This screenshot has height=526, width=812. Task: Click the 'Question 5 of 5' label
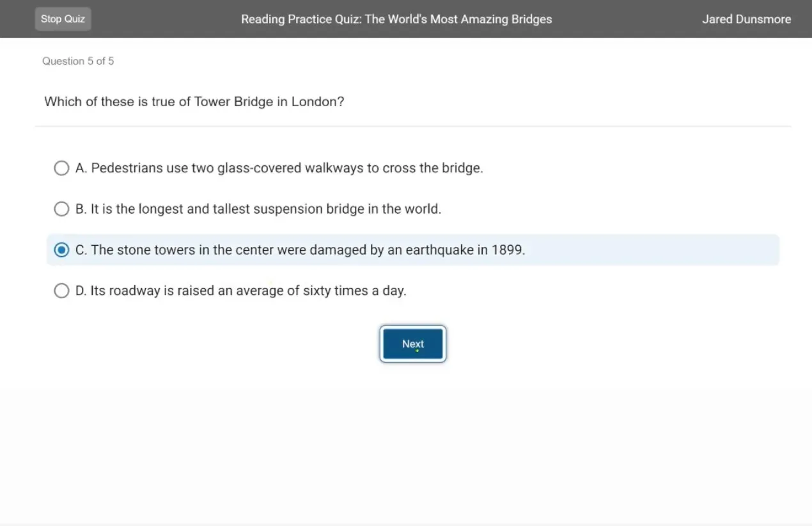pos(78,61)
